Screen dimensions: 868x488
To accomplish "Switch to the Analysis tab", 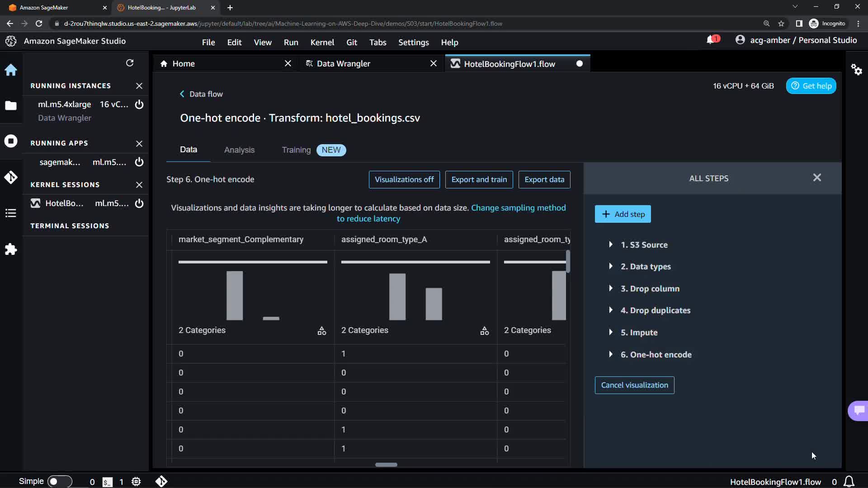I will click(x=239, y=150).
